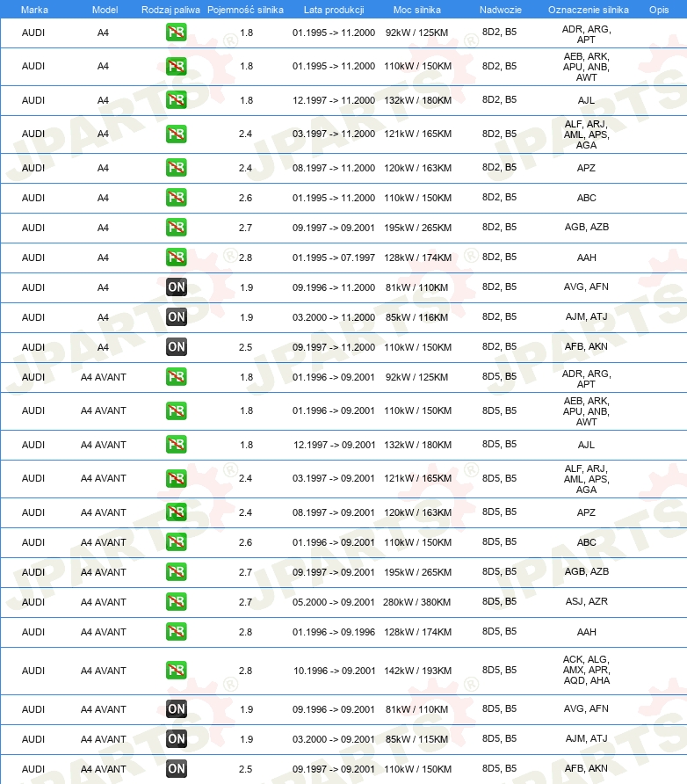Click the Oznaczenie silnika column header

point(588,10)
